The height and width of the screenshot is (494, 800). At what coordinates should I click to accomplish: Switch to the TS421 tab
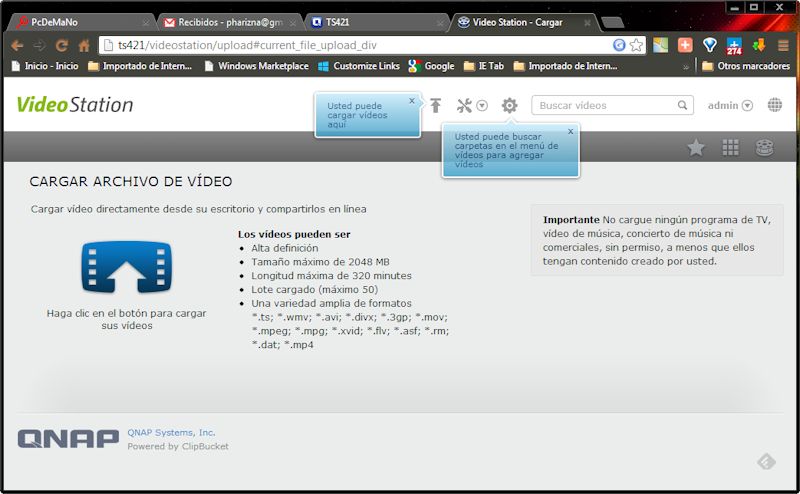tap(378, 22)
